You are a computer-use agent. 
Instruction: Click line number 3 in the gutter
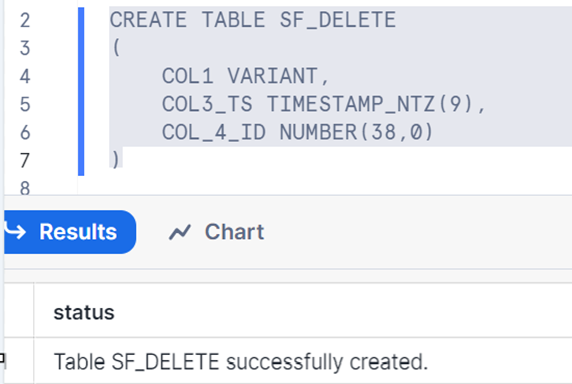[25, 48]
